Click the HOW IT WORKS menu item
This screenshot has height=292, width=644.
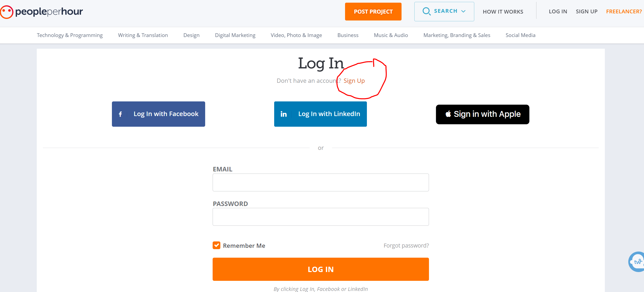(503, 11)
